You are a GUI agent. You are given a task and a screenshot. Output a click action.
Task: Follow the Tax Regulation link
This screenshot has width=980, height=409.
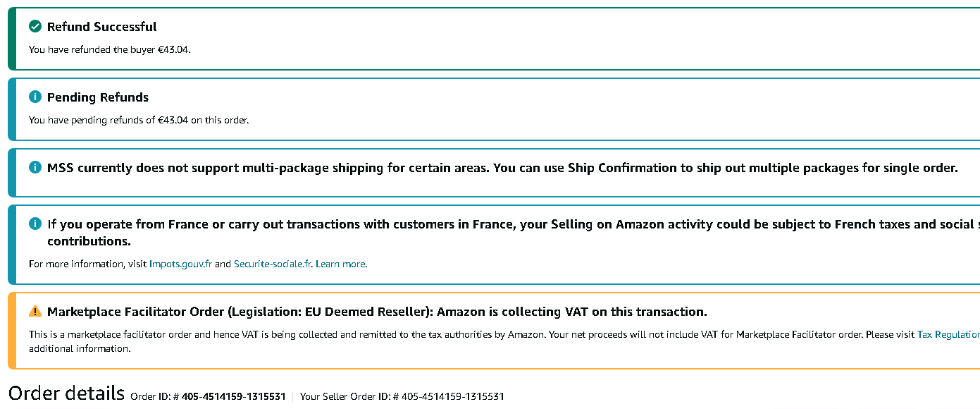point(948,335)
